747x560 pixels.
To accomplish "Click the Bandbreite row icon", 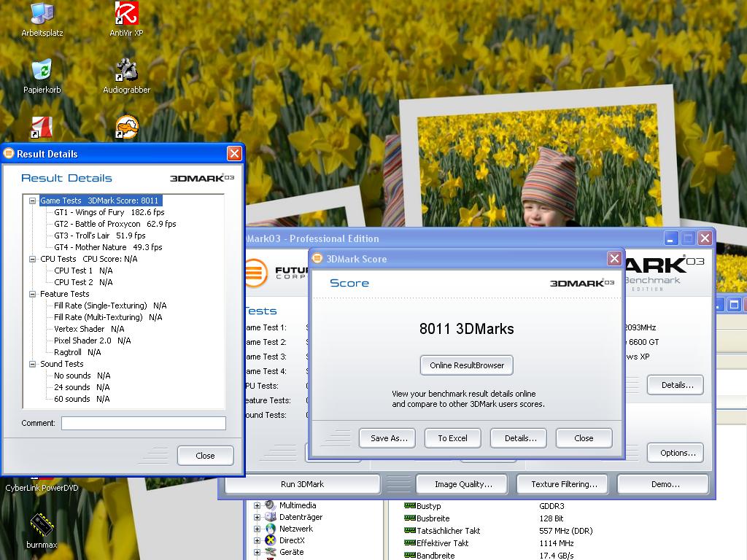I will pyautogui.click(x=410, y=555).
